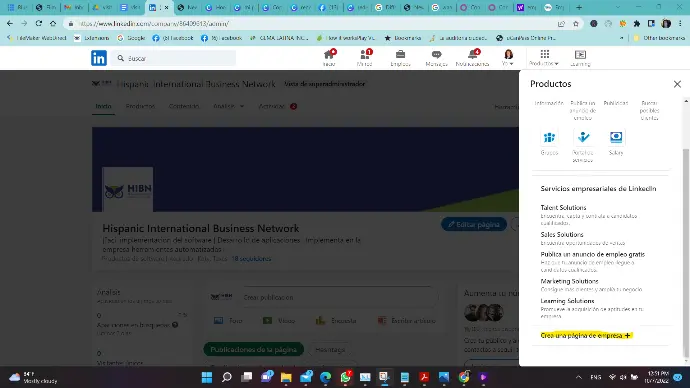Open Mi red network icon
This screenshot has width=690, height=388.
coord(364,58)
